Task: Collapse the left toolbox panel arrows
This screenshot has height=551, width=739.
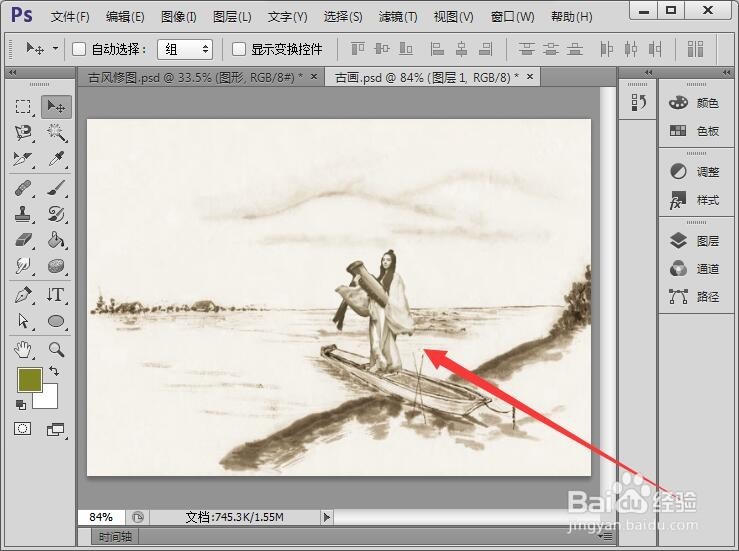Action: pyautogui.click(x=13, y=72)
